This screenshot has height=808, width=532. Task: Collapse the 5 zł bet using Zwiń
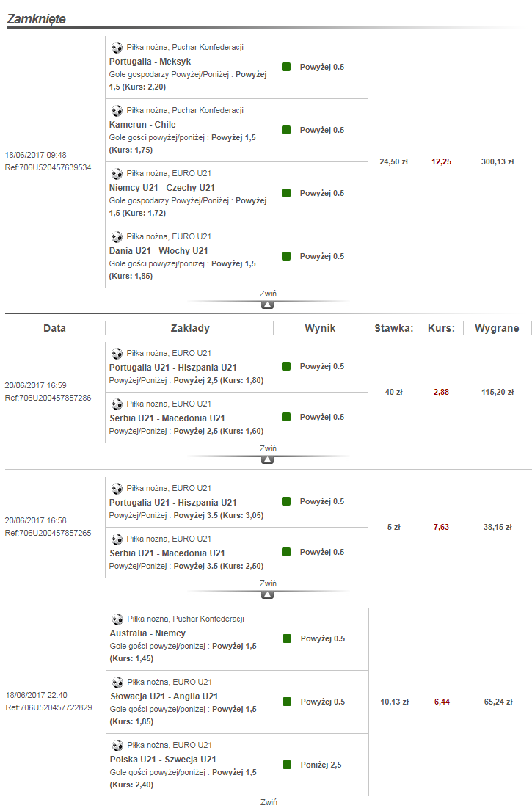click(x=268, y=583)
